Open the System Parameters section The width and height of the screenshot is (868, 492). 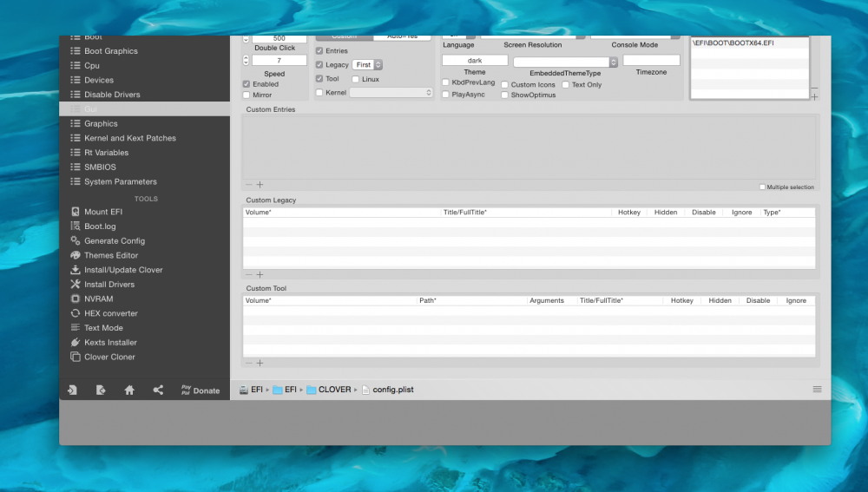pyautogui.click(x=120, y=181)
